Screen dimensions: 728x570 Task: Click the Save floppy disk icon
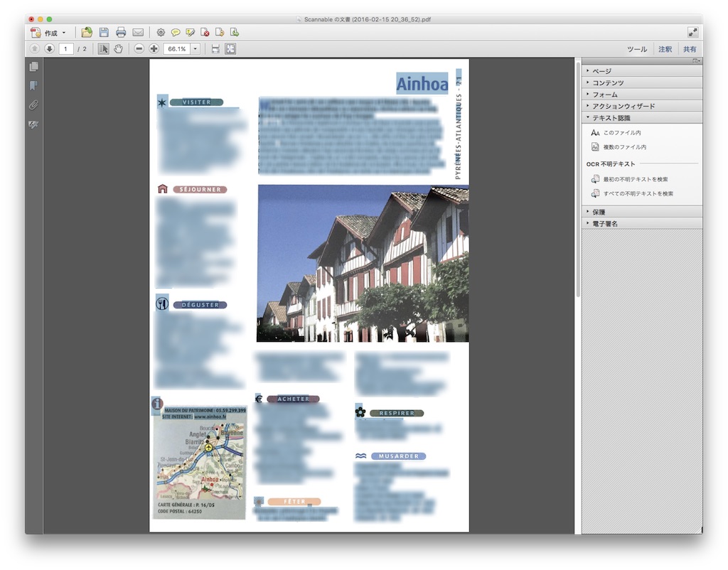104,33
